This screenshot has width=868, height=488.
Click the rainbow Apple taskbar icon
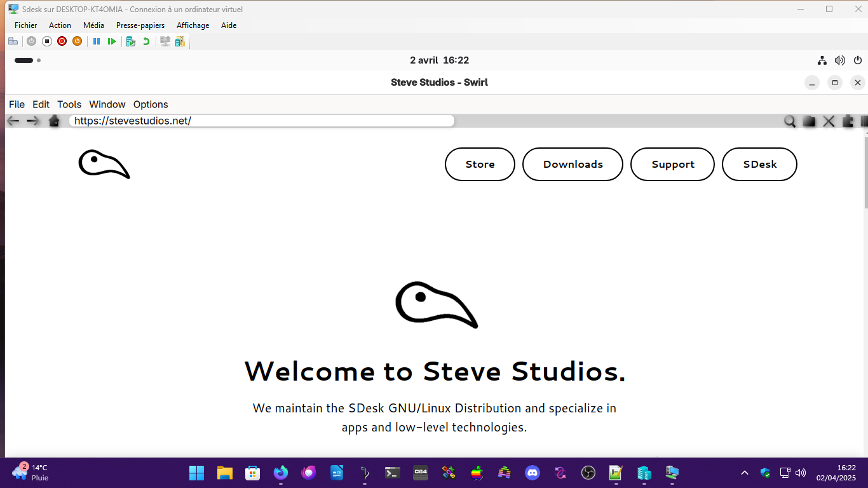(x=477, y=473)
